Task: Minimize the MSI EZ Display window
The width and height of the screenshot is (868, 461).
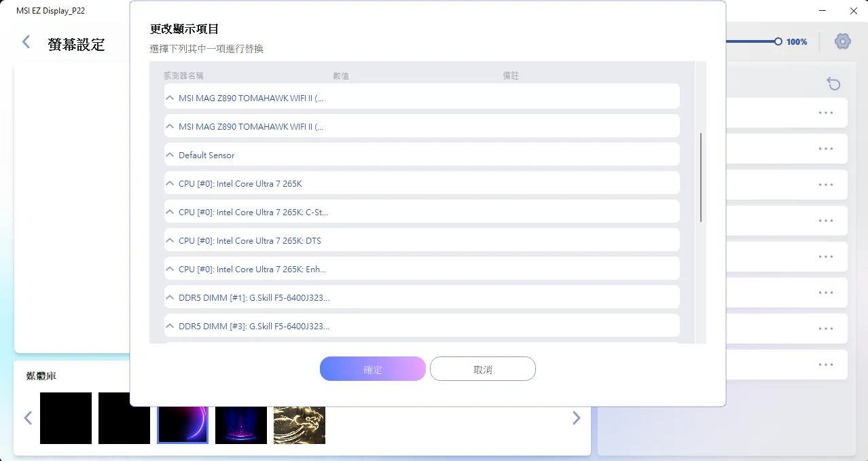Action: (822, 11)
